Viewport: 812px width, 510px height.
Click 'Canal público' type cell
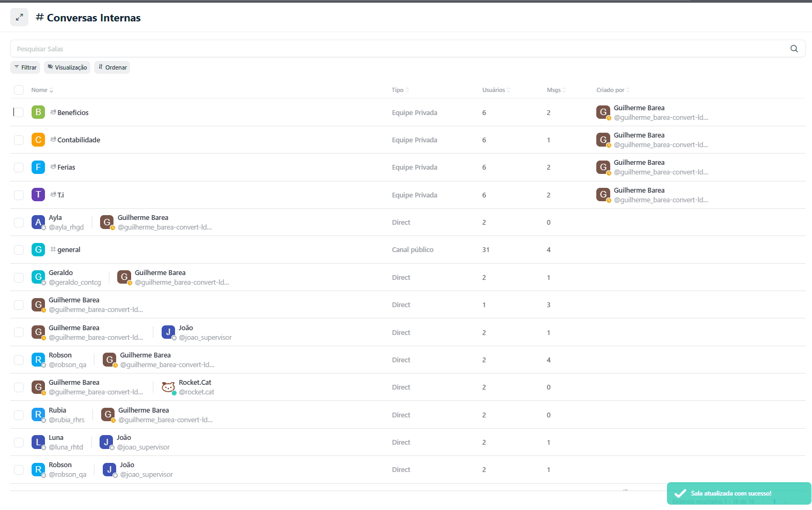point(413,249)
